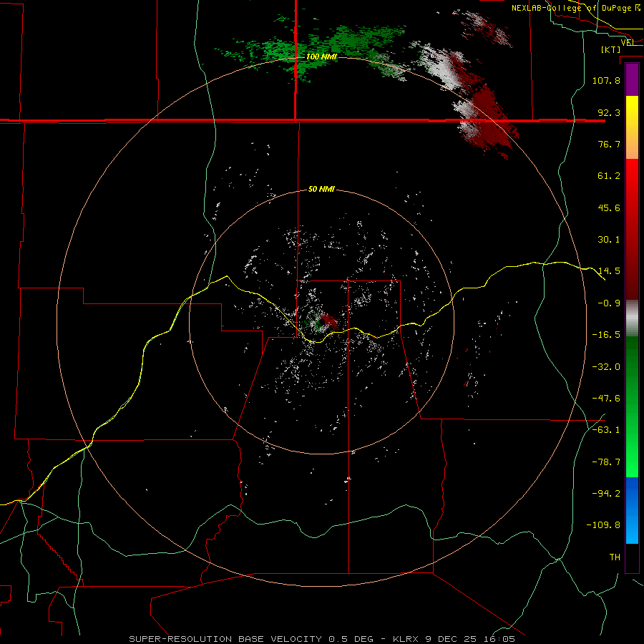Click the purple segment of the color bar
Screen dimensions: 644x644
[x=632, y=80]
